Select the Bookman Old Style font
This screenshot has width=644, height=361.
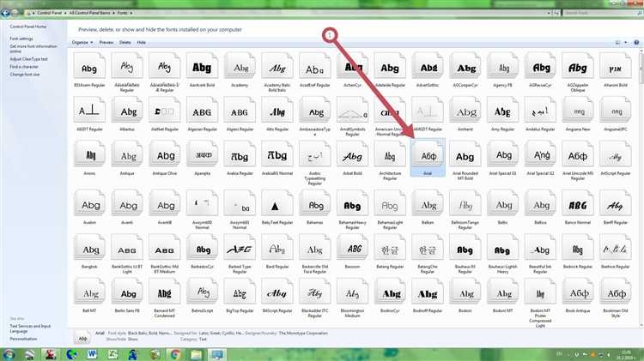click(x=616, y=297)
